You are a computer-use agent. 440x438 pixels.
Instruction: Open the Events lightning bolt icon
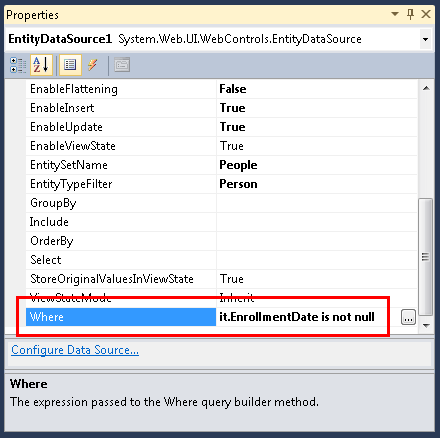(93, 65)
